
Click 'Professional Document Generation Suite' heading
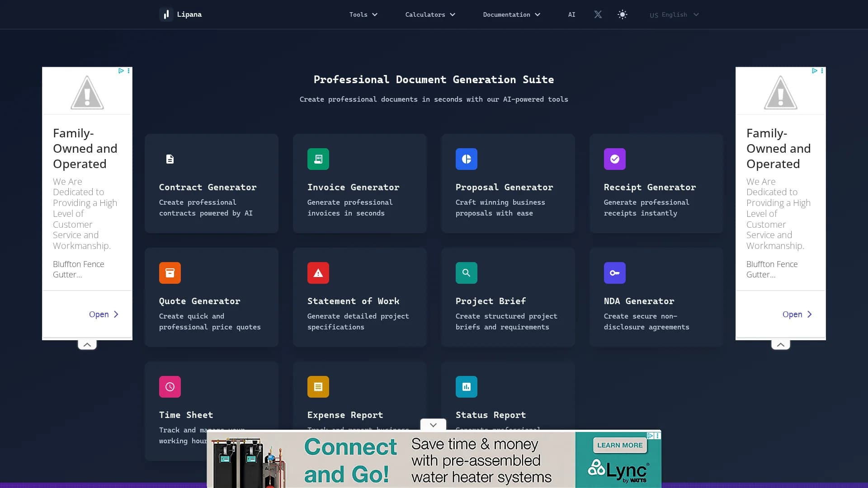434,80
